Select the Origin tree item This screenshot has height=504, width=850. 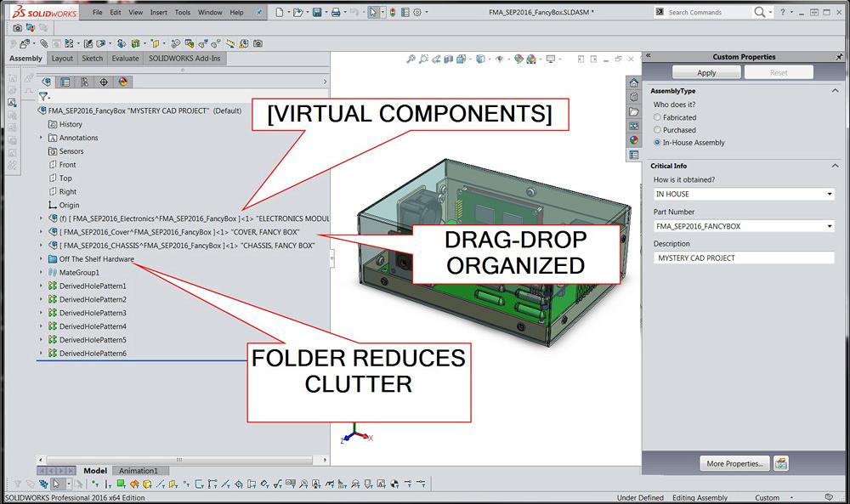pyautogui.click(x=64, y=205)
